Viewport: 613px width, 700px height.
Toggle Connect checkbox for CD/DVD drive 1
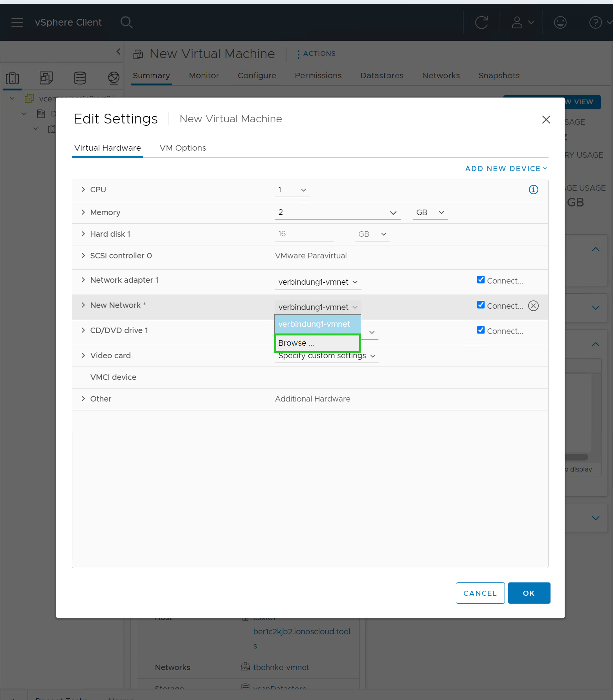point(481,330)
